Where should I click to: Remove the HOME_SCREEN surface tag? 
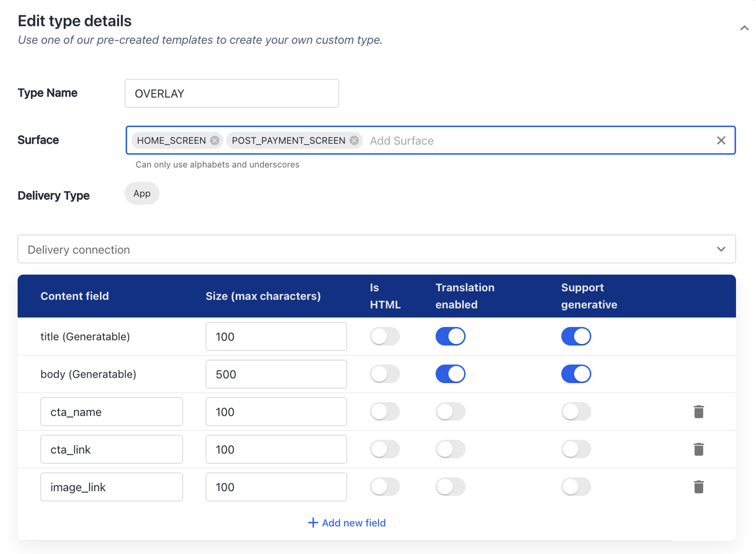pyautogui.click(x=215, y=140)
